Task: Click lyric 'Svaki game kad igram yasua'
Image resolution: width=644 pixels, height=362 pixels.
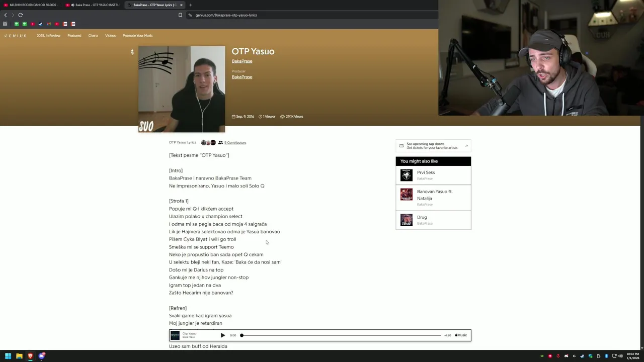Action: (x=200, y=316)
